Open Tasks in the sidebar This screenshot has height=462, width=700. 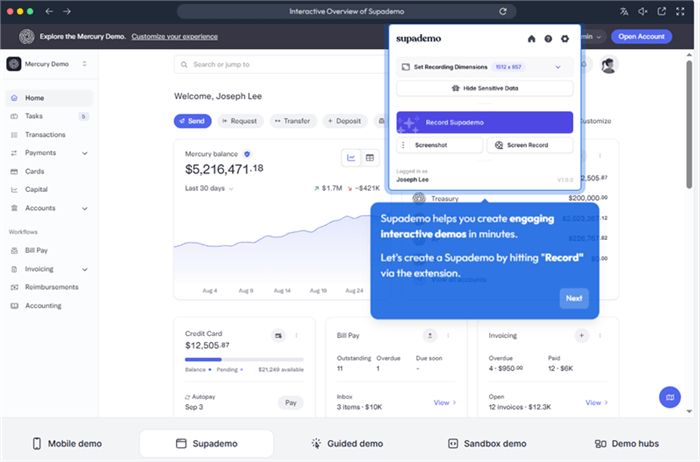49,116
